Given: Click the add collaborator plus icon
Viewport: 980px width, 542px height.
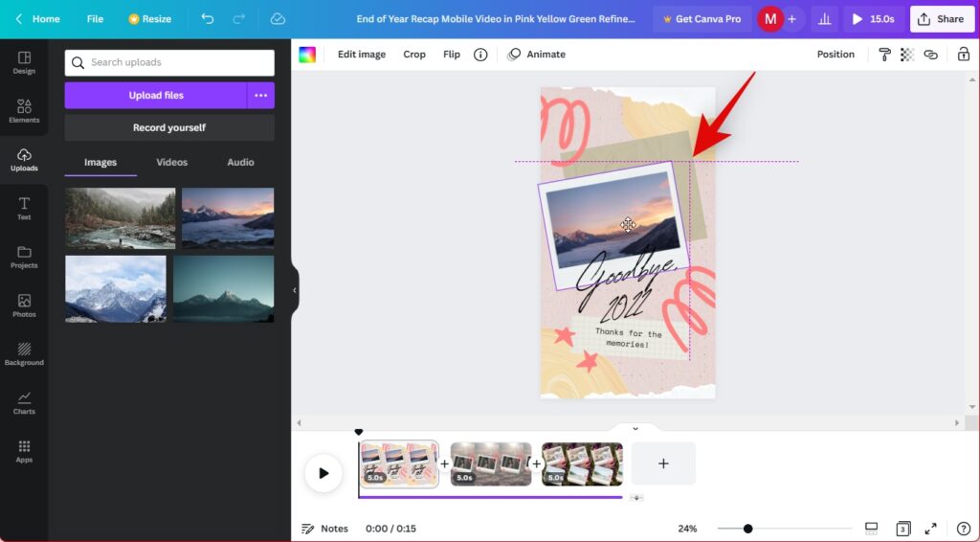Looking at the screenshot, I should pos(791,19).
